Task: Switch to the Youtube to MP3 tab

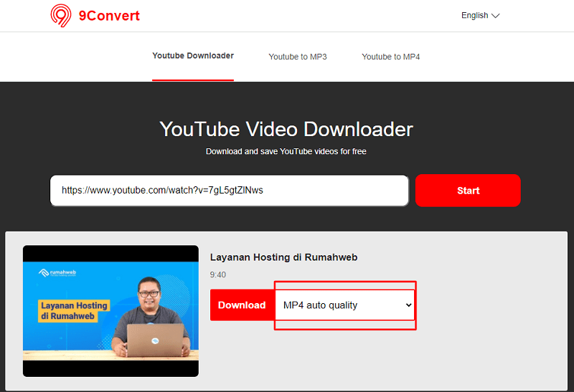Action: point(298,57)
